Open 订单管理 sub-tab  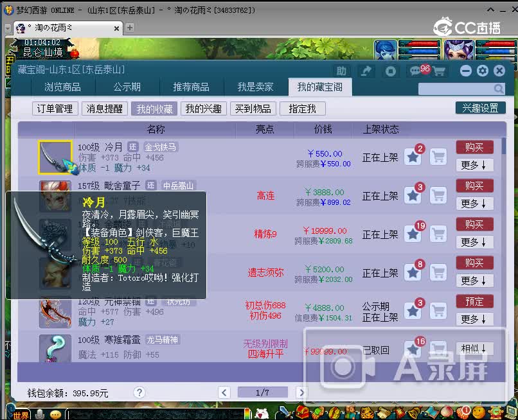[55, 109]
